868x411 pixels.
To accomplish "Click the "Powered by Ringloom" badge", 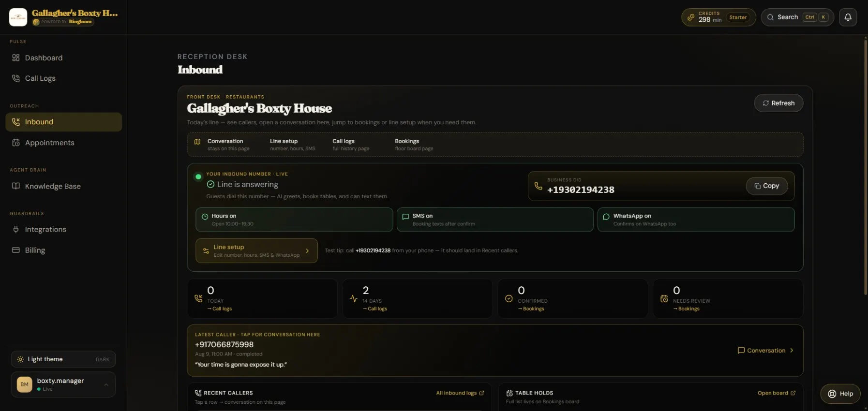I will click(x=63, y=22).
